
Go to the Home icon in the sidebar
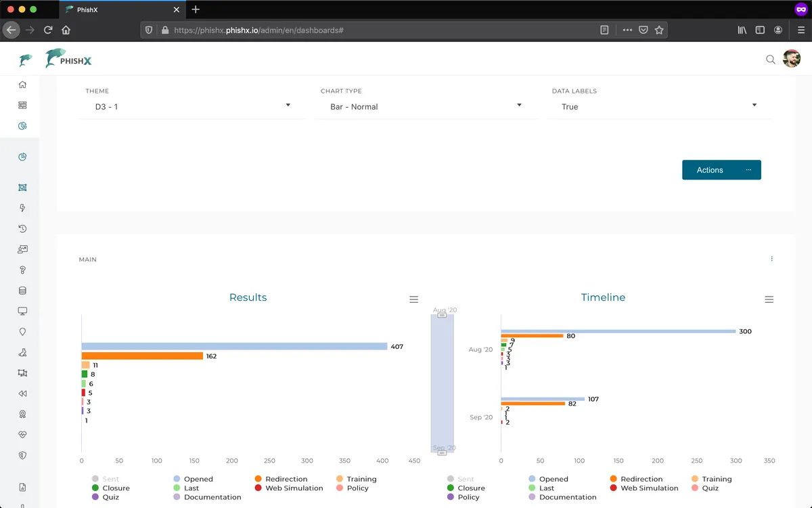click(x=22, y=85)
